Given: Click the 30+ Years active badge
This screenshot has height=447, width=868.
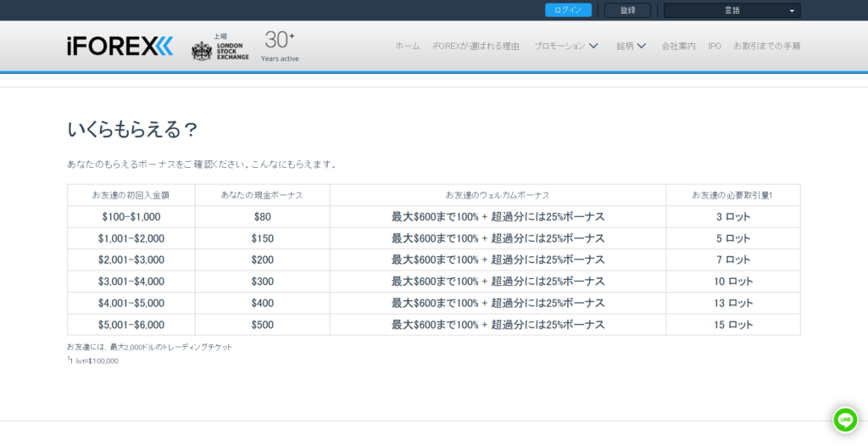Looking at the screenshot, I should pos(280,46).
